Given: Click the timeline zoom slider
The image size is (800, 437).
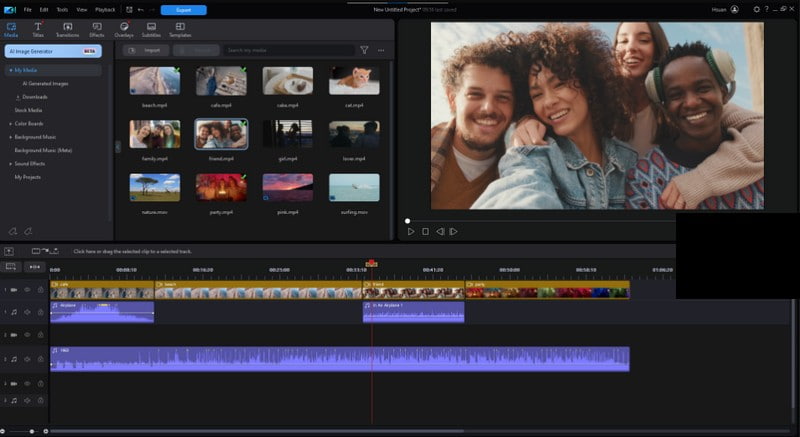Looking at the screenshot, I should [x=32, y=431].
